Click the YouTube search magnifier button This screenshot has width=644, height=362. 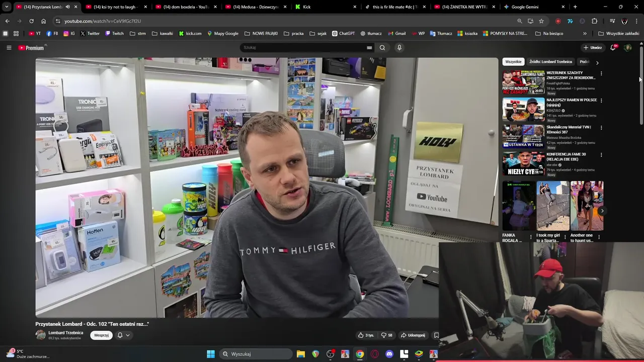pos(382,48)
